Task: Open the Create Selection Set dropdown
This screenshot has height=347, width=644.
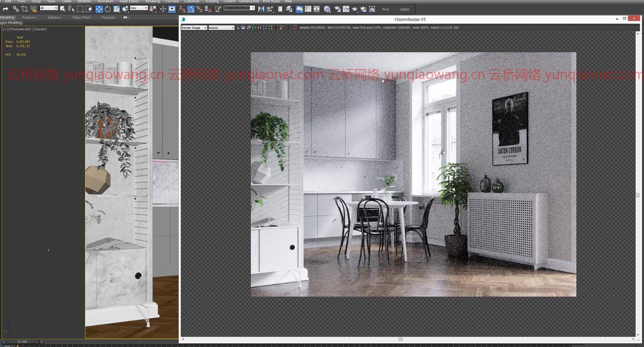Action: tap(239, 8)
